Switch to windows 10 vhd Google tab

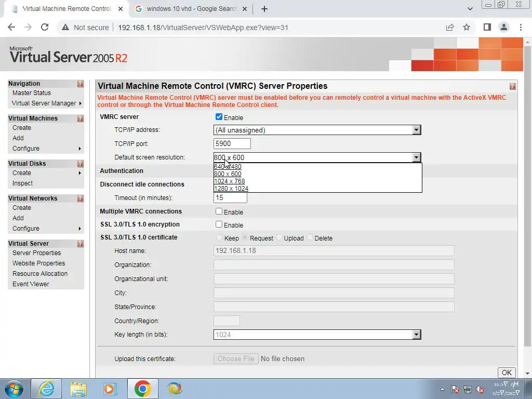click(x=191, y=9)
